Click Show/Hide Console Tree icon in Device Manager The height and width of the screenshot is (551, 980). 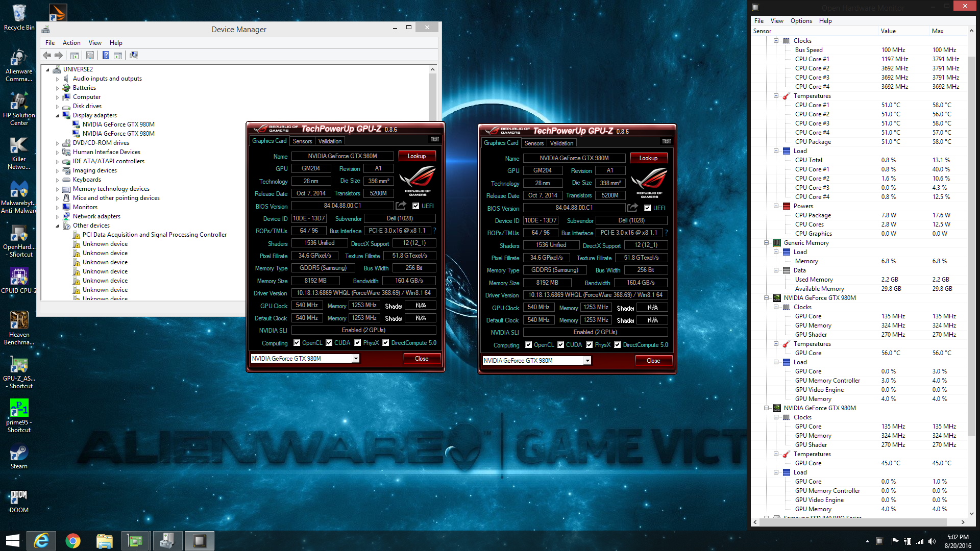tap(75, 55)
